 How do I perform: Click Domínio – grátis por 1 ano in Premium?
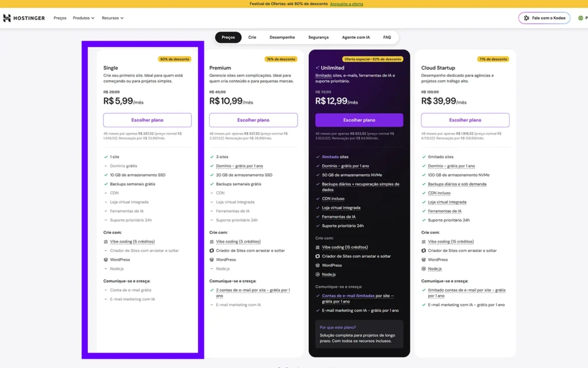(239, 166)
